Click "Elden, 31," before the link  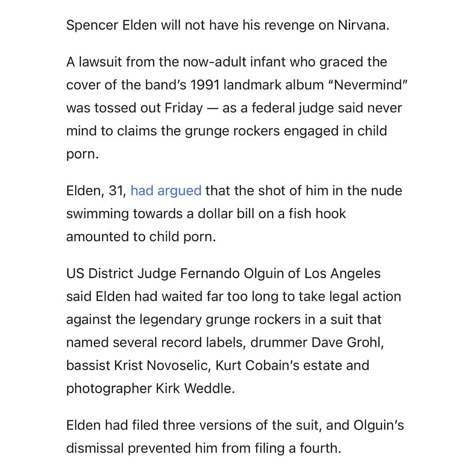pos(96,191)
